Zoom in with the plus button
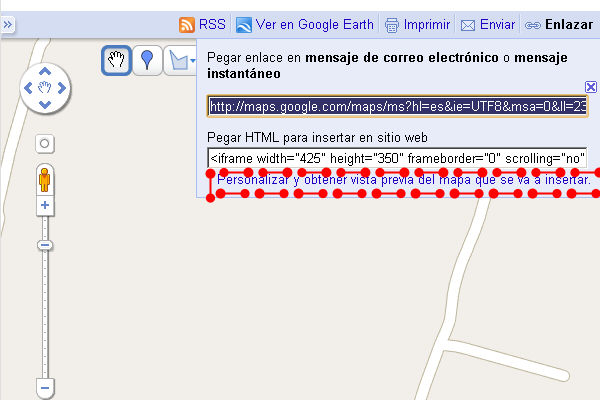 45,205
